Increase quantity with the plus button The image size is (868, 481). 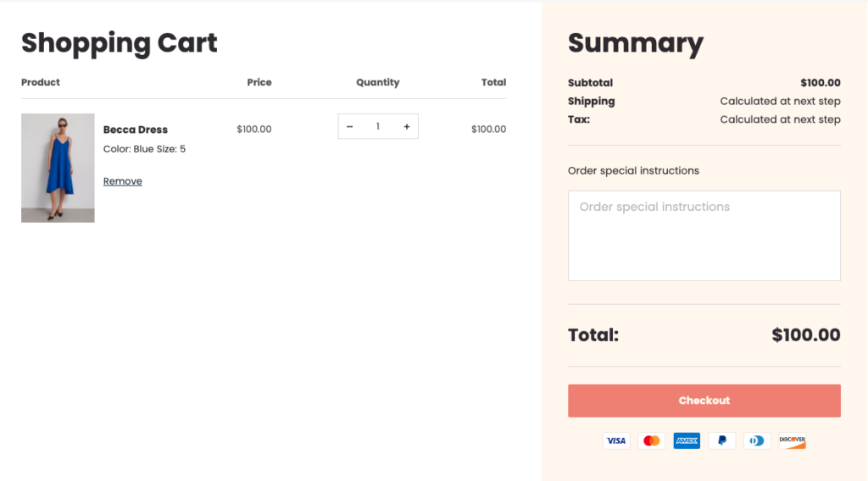pyautogui.click(x=407, y=127)
